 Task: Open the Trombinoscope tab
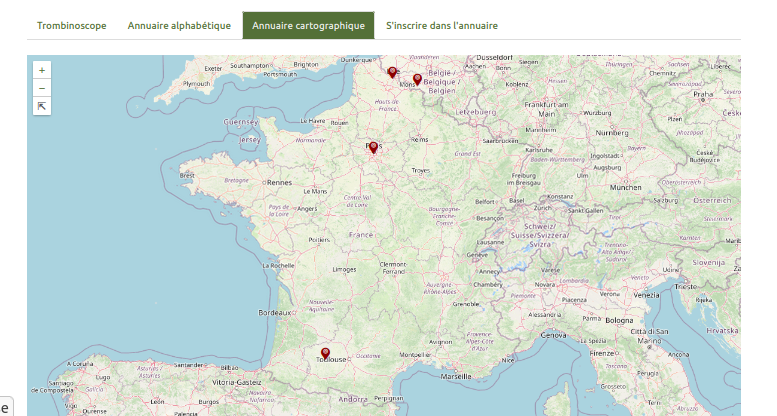click(72, 26)
